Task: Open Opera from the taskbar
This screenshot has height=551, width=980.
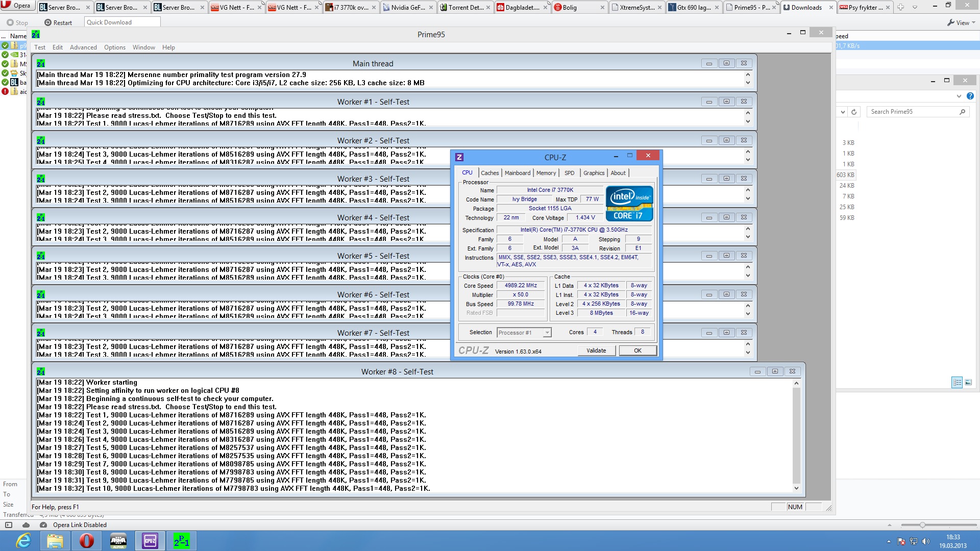Action: pos(87,541)
